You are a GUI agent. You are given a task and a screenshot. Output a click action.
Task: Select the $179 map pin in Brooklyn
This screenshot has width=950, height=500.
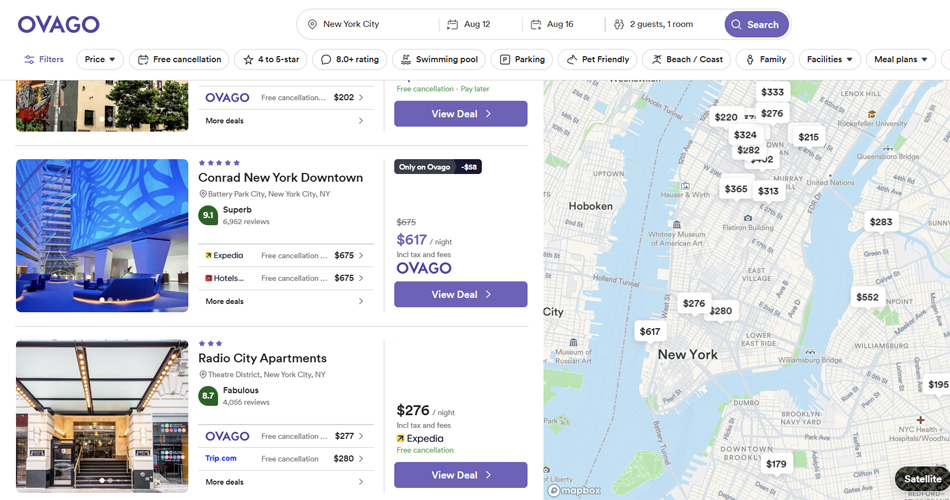tap(776, 464)
